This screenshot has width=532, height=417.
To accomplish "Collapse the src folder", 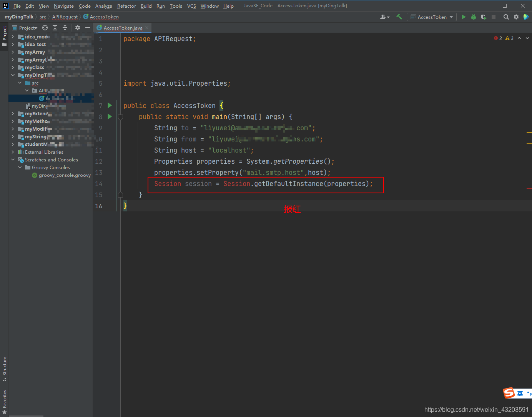I will 20,83.
